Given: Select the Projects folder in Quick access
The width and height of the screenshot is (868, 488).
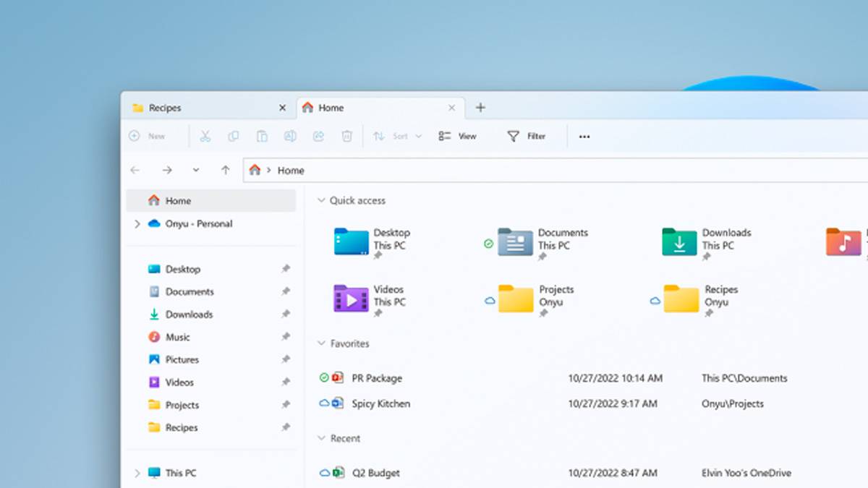Looking at the screenshot, I should coord(536,299).
